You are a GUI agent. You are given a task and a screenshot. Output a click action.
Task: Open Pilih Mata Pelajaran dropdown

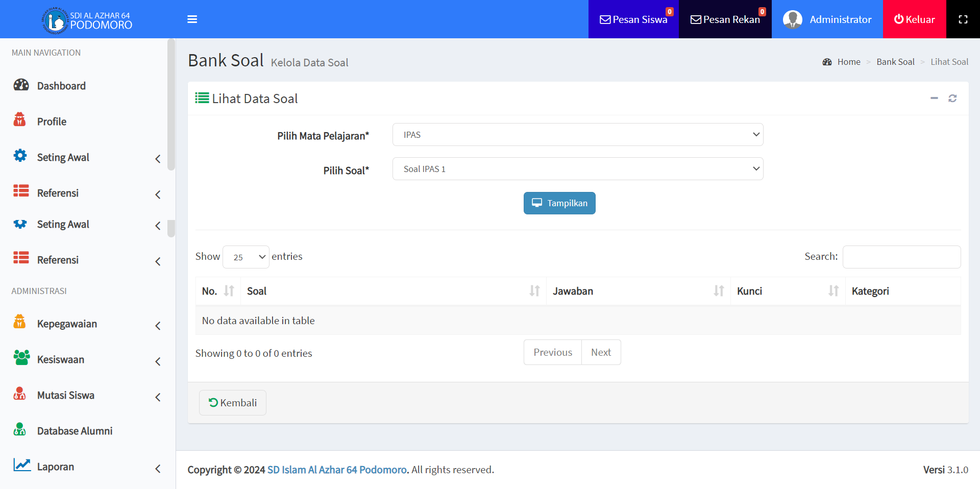pos(577,135)
